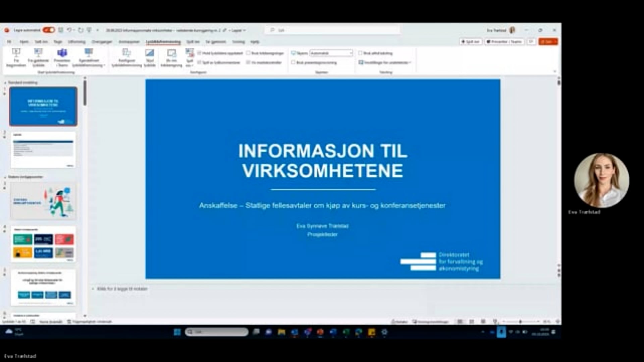The height and width of the screenshot is (362, 644).
Task: Start slideshow Fra gjeldende lysbilde
Action: [x=38, y=57]
